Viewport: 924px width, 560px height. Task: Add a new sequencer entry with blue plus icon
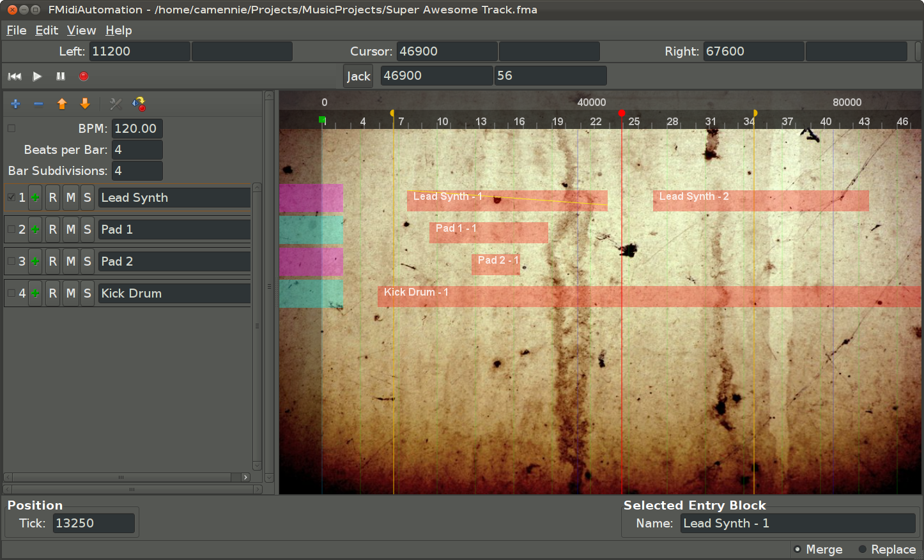pyautogui.click(x=16, y=103)
